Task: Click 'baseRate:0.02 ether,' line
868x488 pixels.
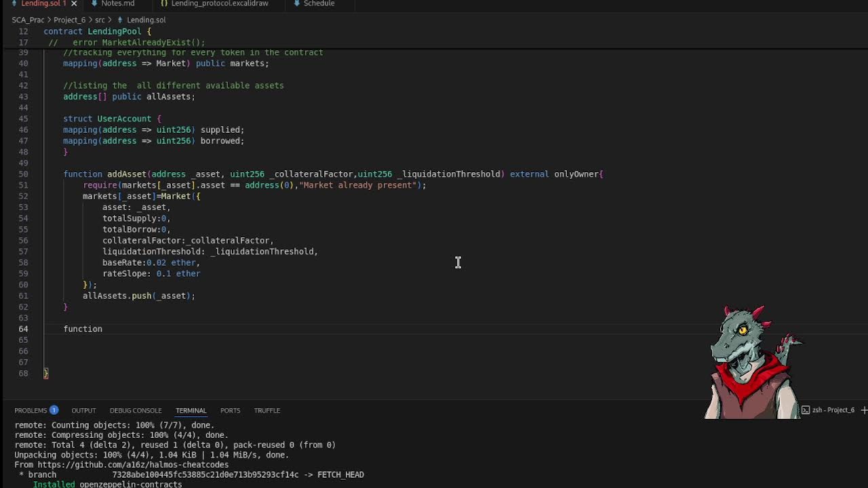Action: coord(151,262)
